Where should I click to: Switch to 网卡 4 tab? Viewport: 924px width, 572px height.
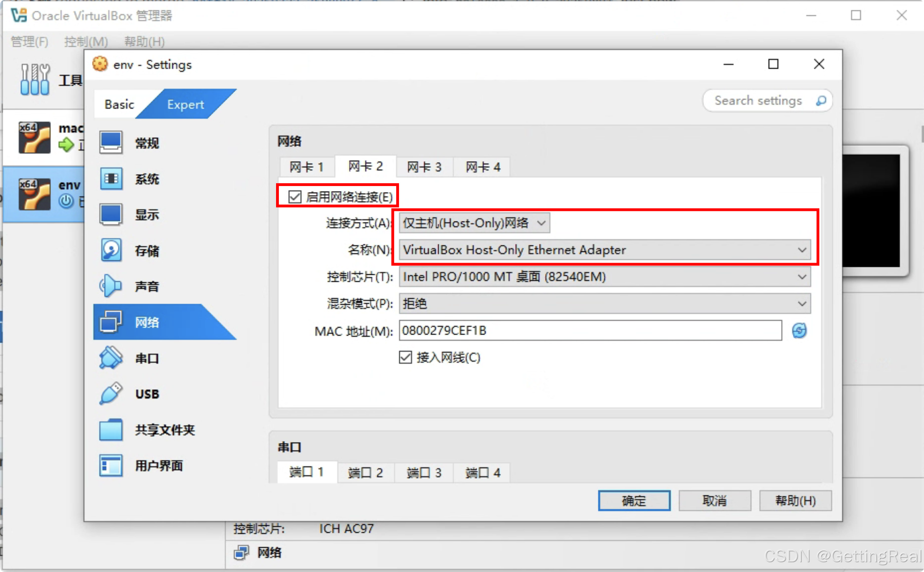click(483, 167)
